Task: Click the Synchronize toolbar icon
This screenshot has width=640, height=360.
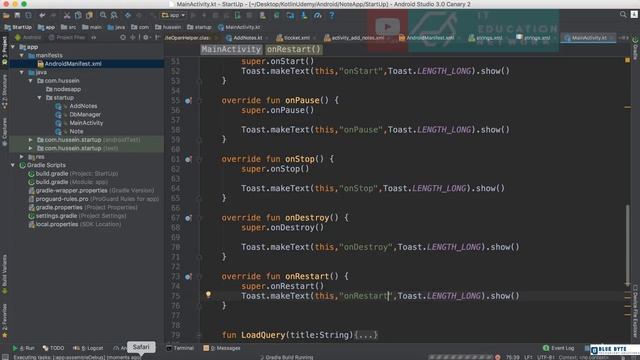Action: click(28, 16)
